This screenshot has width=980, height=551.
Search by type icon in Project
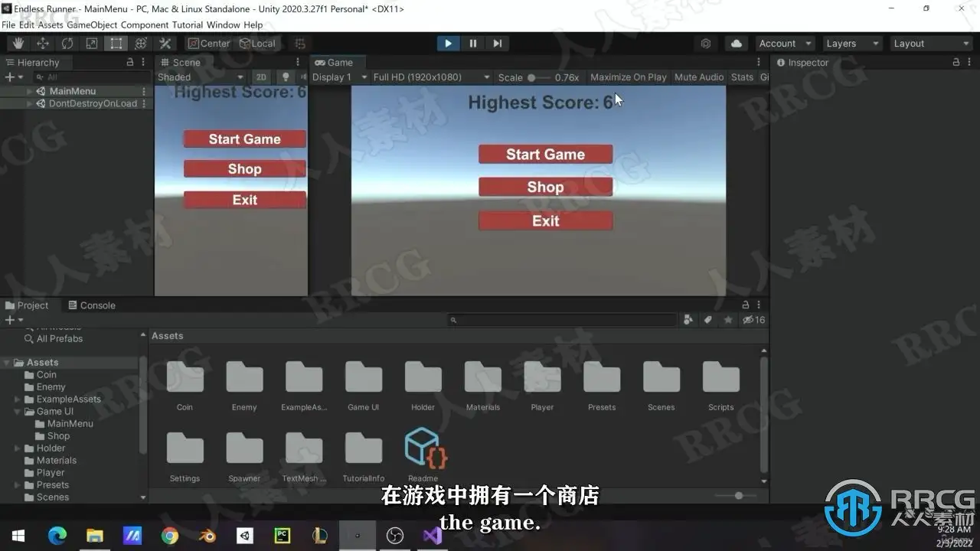click(688, 320)
